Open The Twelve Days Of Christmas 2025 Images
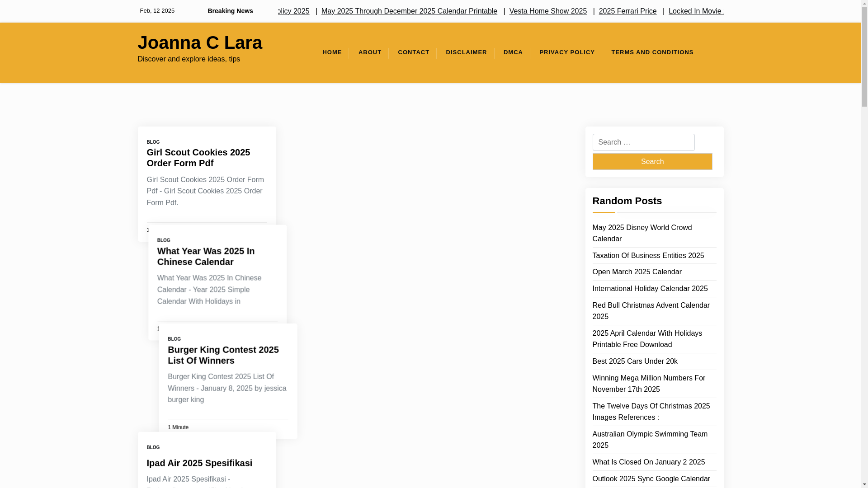The height and width of the screenshot is (488, 868). point(651,412)
